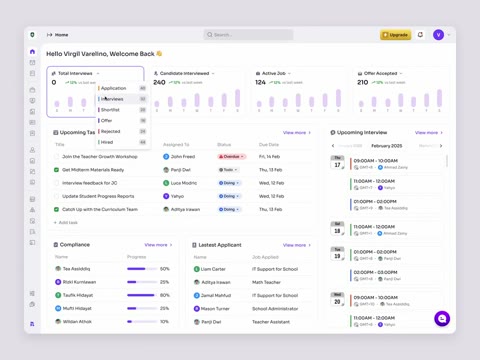The height and width of the screenshot is (360, 480).
Task: Open the Thu 17 calendar date badge
Action: [337, 163]
